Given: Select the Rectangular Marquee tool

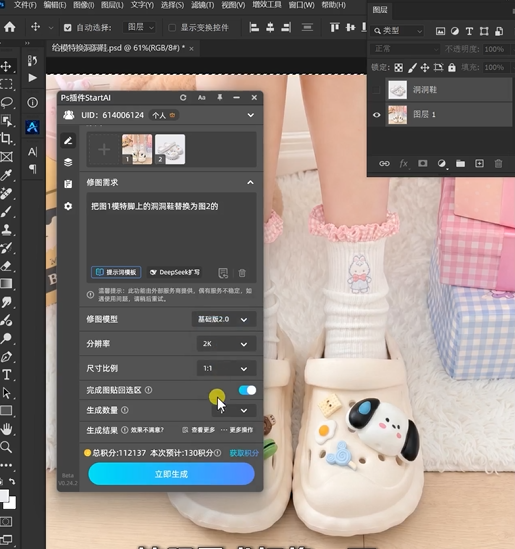Looking at the screenshot, I should (6, 84).
